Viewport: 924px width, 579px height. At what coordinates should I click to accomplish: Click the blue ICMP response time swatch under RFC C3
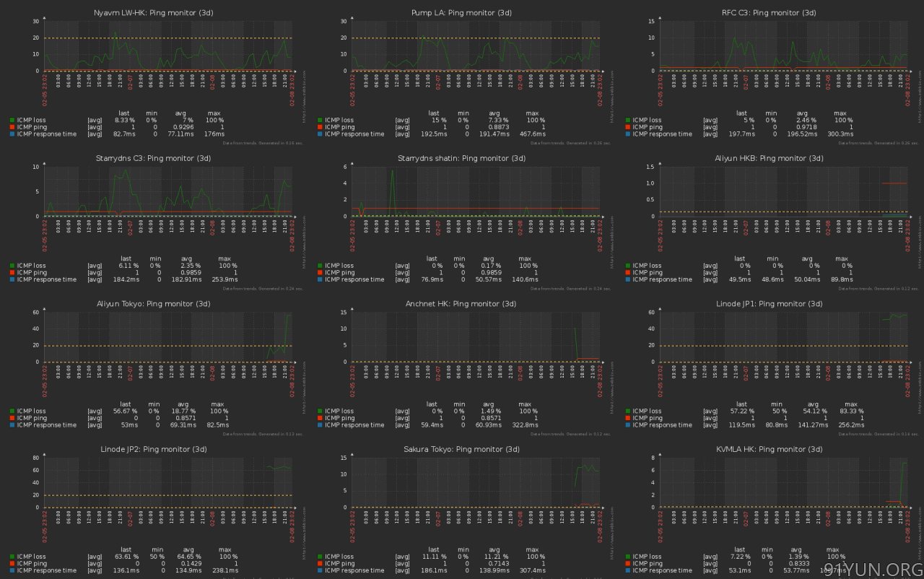click(x=628, y=134)
